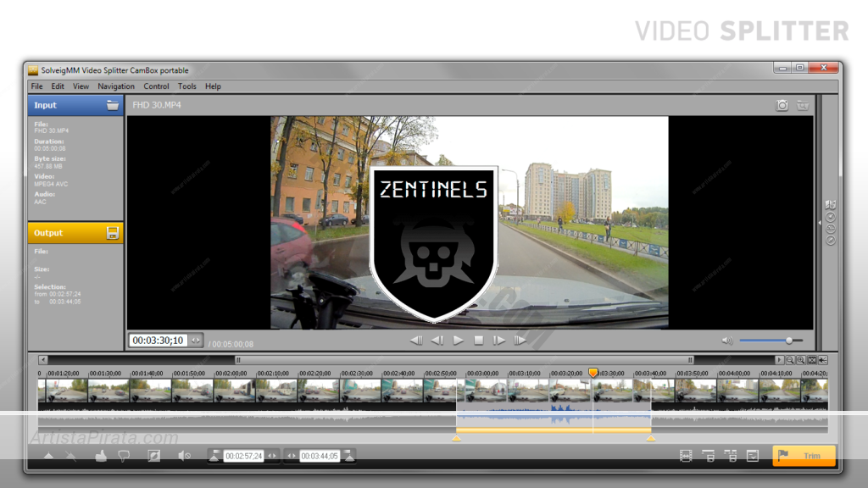868x488 pixels.
Task: Stop video playback
Action: coord(479,341)
